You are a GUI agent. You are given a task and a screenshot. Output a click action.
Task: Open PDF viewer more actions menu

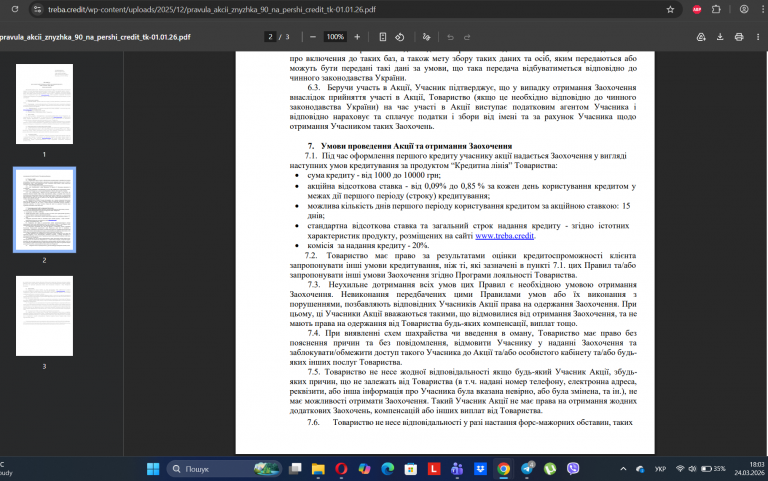click(758, 37)
